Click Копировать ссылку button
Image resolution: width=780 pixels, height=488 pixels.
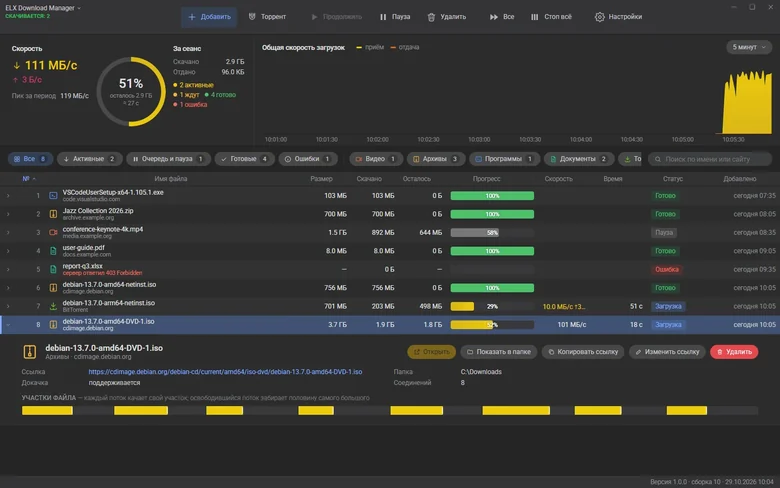[x=583, y=352]
